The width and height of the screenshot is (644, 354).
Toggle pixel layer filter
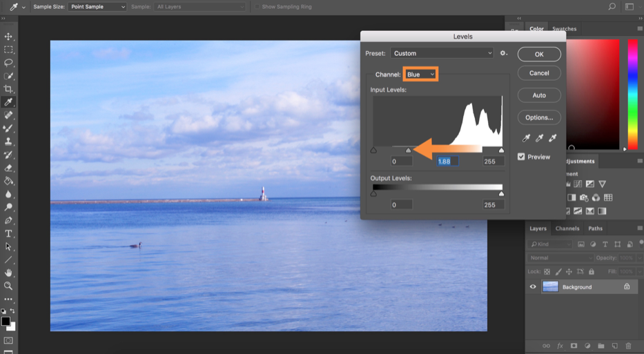[581, 244]
